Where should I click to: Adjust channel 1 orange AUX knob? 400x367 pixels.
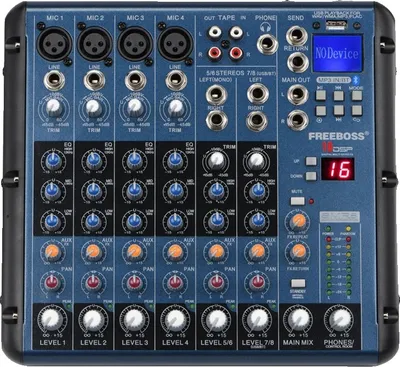52,252
